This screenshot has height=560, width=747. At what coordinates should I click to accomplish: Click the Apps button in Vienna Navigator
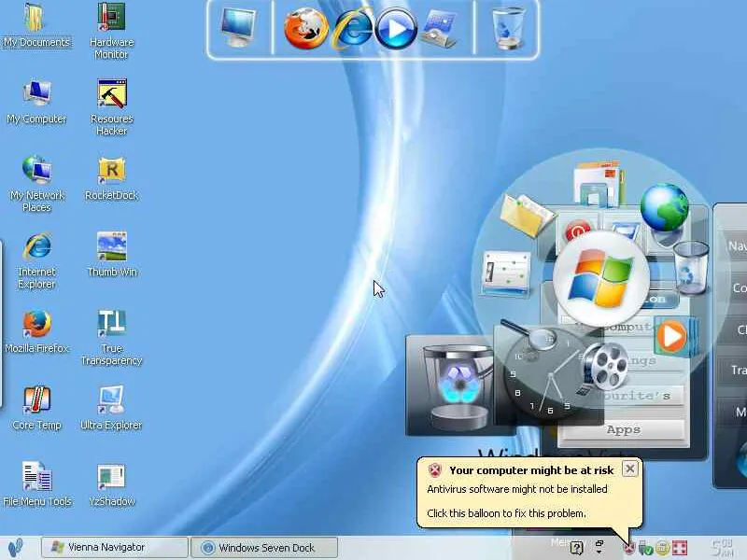point(624,429)
